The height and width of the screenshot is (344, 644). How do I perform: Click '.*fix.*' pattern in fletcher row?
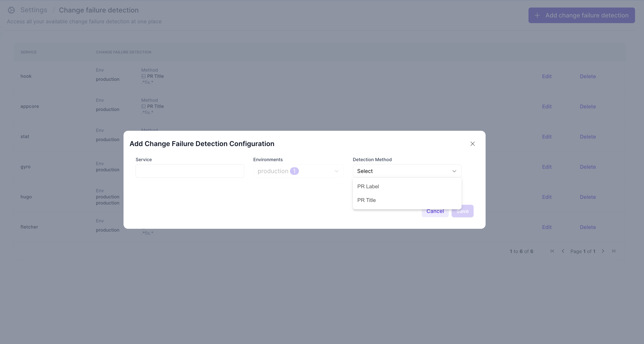(x=147, y=233)
